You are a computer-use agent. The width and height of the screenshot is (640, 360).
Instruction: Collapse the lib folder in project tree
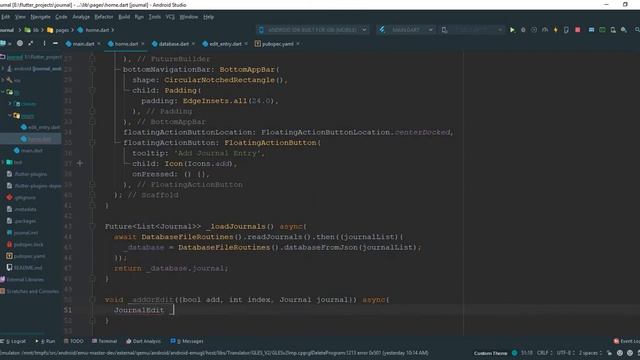coord(3,92)
